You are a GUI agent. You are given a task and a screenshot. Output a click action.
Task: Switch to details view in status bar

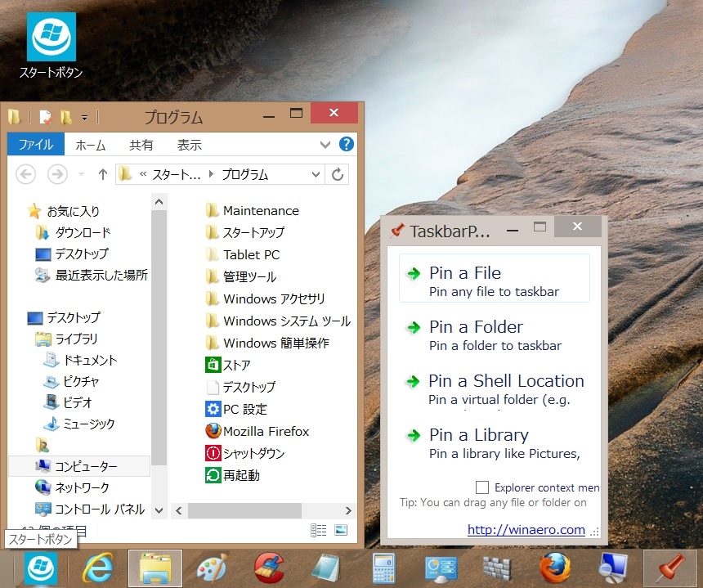(x=320, y=531)
